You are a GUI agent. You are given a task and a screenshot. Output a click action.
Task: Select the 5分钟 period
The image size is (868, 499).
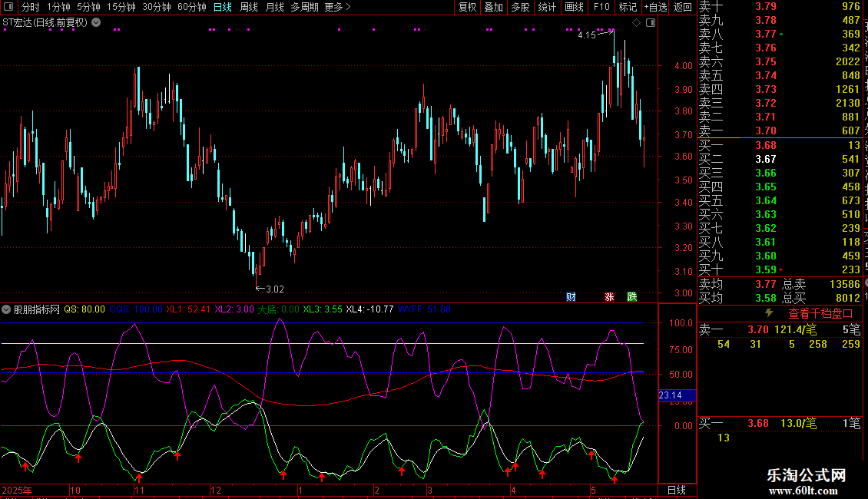88,7
